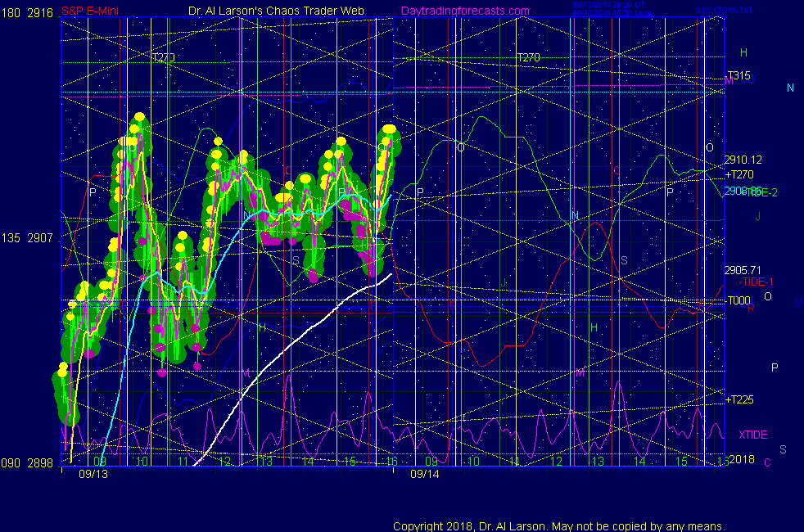Click the gray S marker at the bottom right
Image resolution: width=804 pixels, height=532 pixels.
tap(783, 449)
